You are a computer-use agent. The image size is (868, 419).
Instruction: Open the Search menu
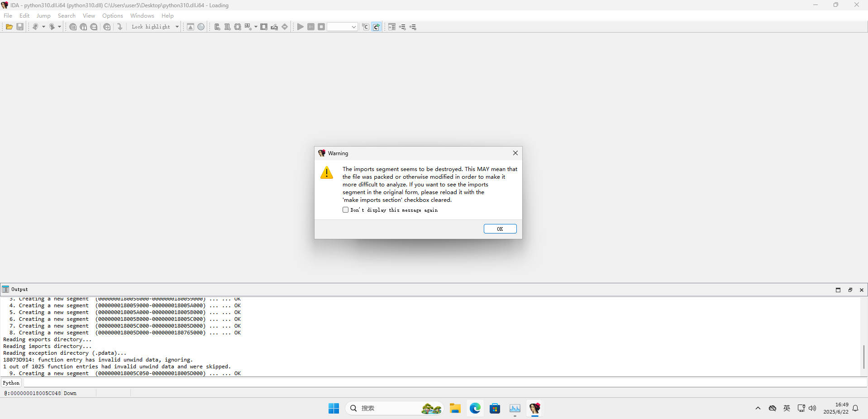tap(67, 15)
